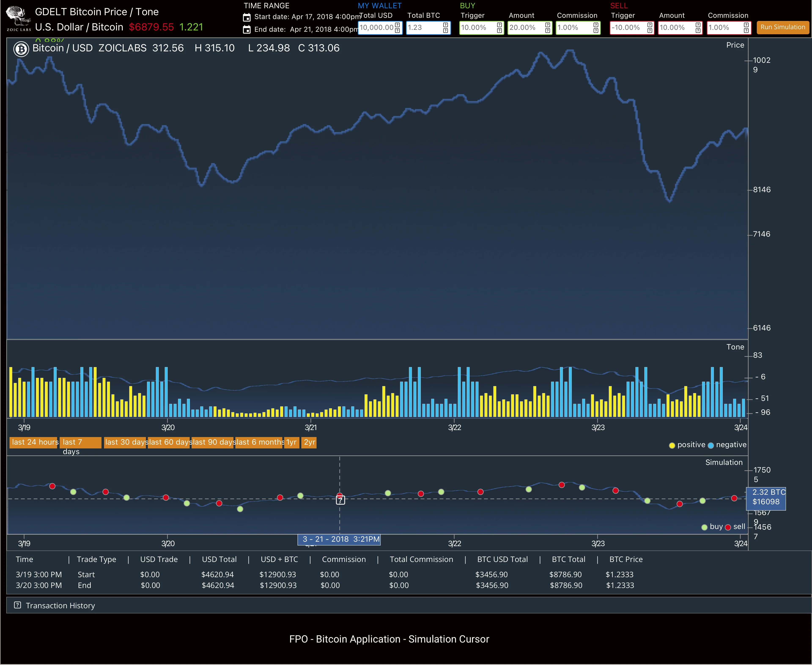This screenshot has height=666, width=812.
Task: Focus the Buy Trigger input field
Action: 482,28
